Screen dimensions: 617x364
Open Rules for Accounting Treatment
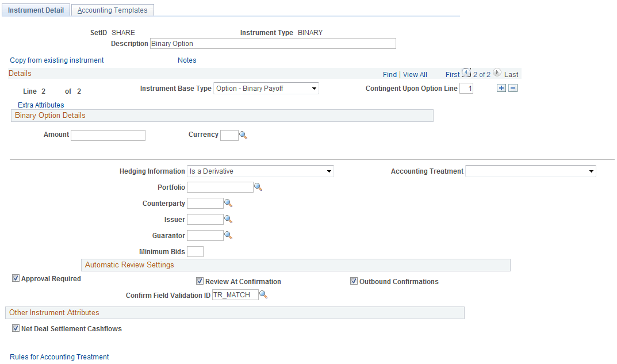click(x=59, y=357)
